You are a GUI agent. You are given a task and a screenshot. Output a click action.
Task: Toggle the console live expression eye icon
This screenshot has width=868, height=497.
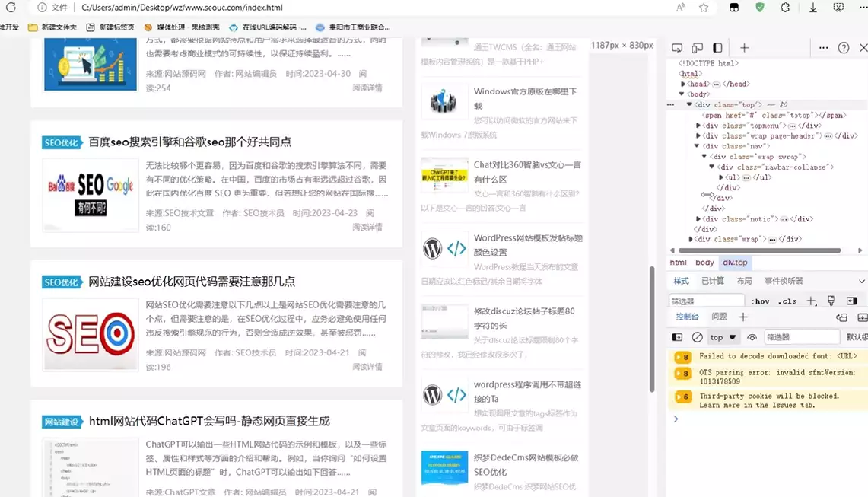[752, 337]
